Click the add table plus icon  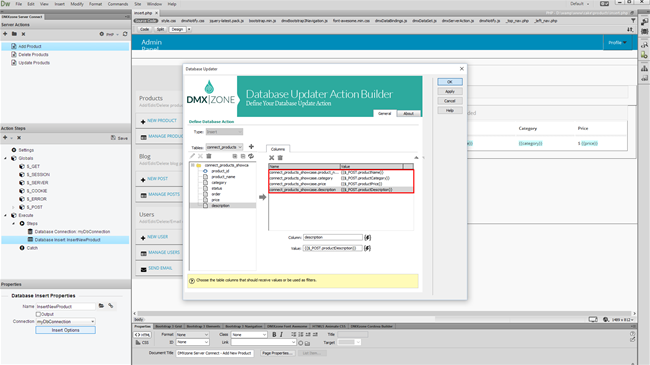(x=251, y=146)
